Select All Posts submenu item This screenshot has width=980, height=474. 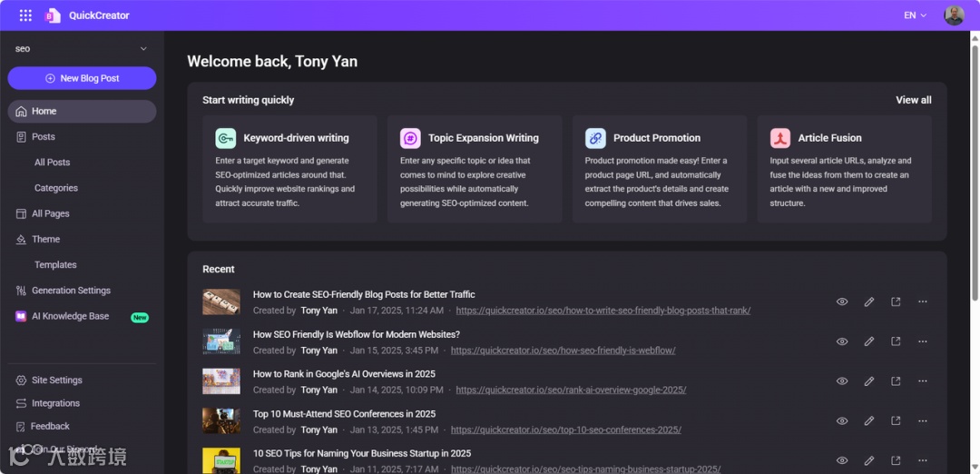(x=52, y=163)
